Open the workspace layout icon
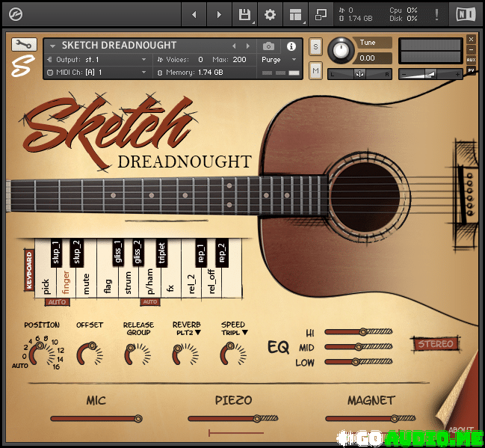This screenshot has width=485, height=448. (295, 14)
